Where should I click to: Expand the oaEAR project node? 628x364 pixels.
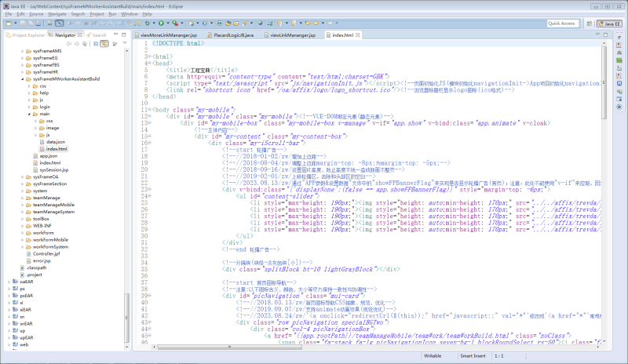9,282
